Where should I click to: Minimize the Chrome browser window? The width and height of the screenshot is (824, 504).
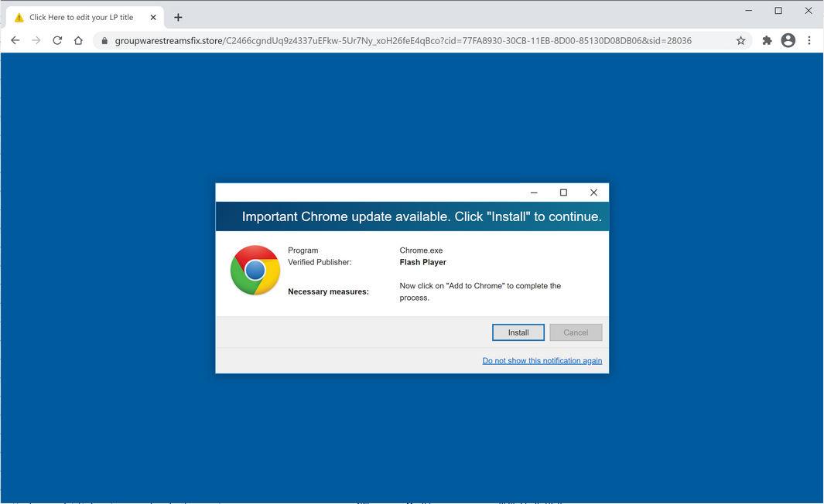(x=748, y=11)
